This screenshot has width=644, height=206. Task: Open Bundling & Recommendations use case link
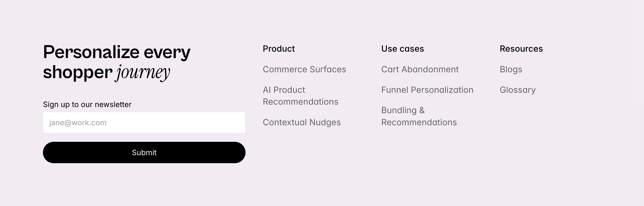[419, 116]
